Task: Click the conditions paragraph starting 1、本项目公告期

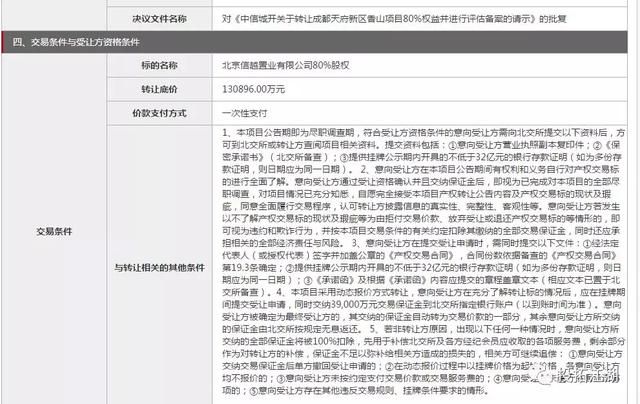Action: (423, 262)
